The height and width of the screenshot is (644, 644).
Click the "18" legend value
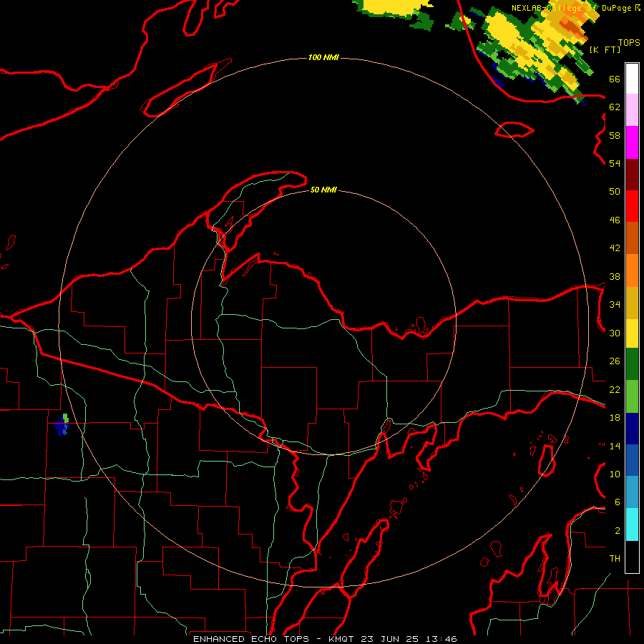[x=615, y=418]
